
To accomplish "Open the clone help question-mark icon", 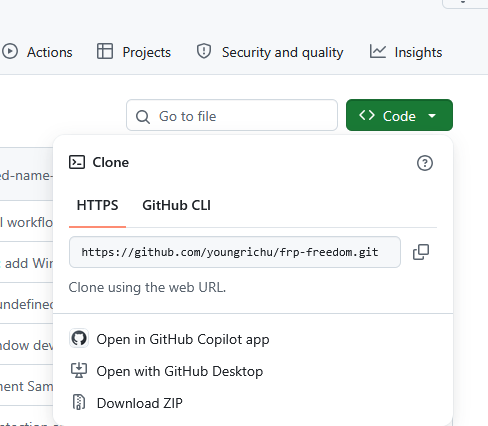I will point(425,163).
